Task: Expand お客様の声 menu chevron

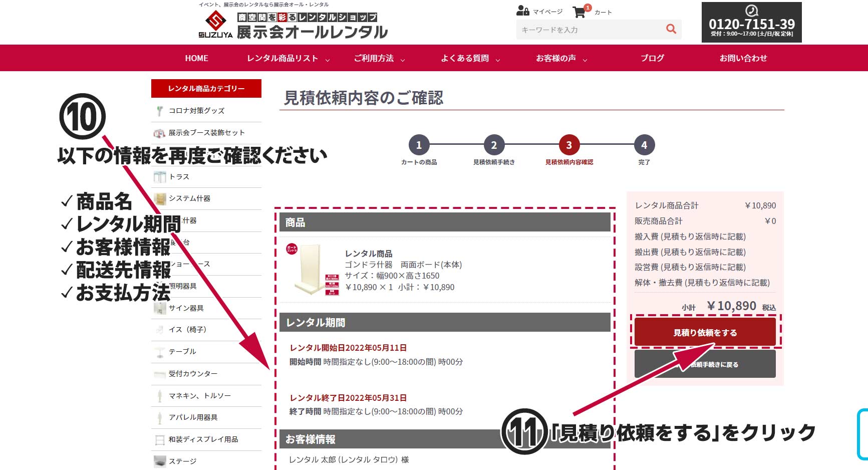Action: pyautogui.click(x=585, y=60)
